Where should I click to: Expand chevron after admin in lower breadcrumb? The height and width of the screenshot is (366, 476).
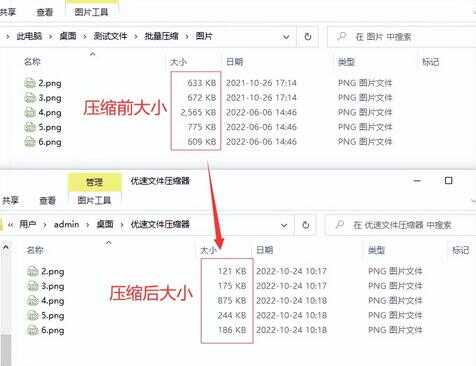[x=88, y=225]
